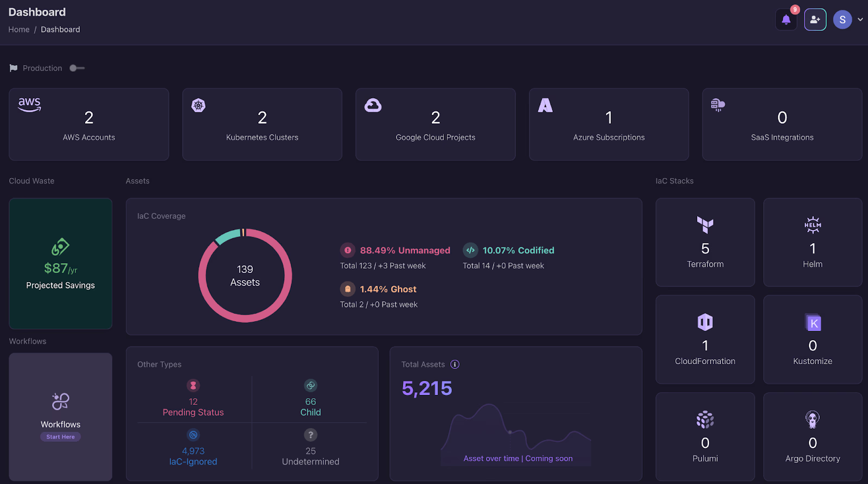Click the Cloud Waste section label
868x484 pixels.
click(31, 181)
